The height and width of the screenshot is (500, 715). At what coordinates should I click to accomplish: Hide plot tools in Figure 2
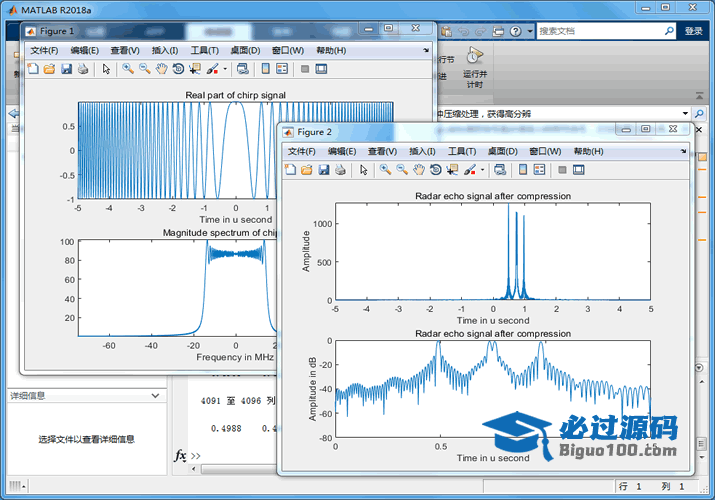(x=562, y=170)
